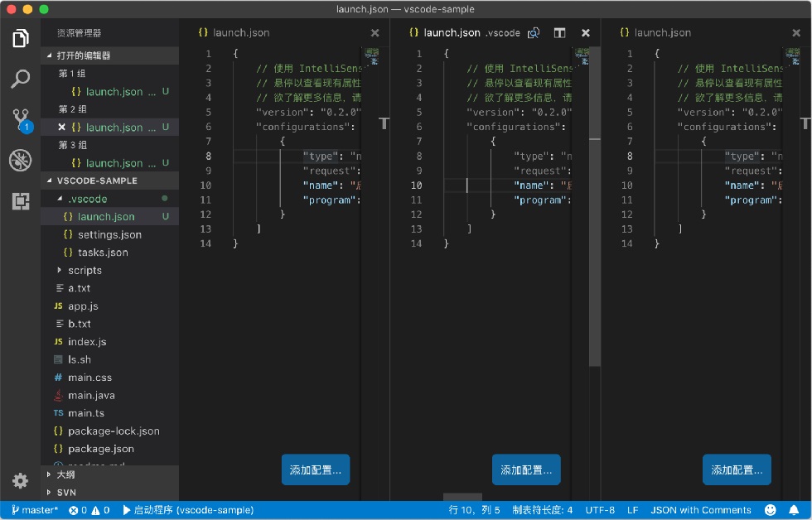Open the notifications bell icon
This screenshot has height=520, width=812.
(794, 510)
